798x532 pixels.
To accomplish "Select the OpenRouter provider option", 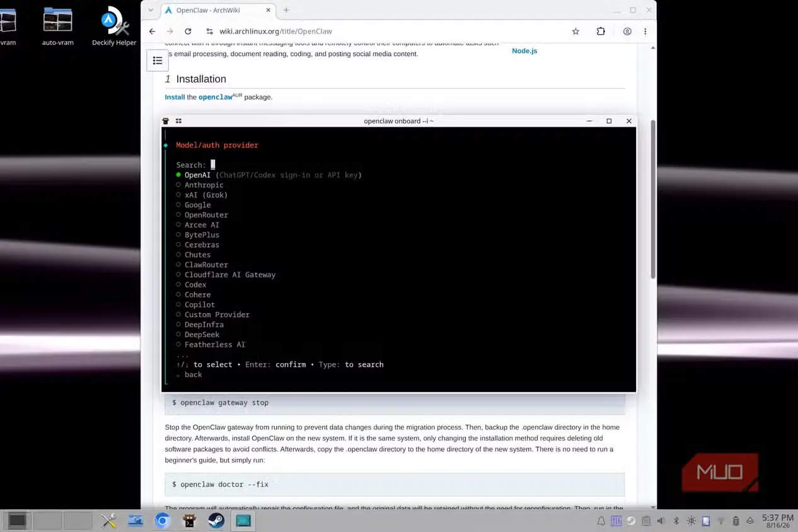I will [202, 215].
